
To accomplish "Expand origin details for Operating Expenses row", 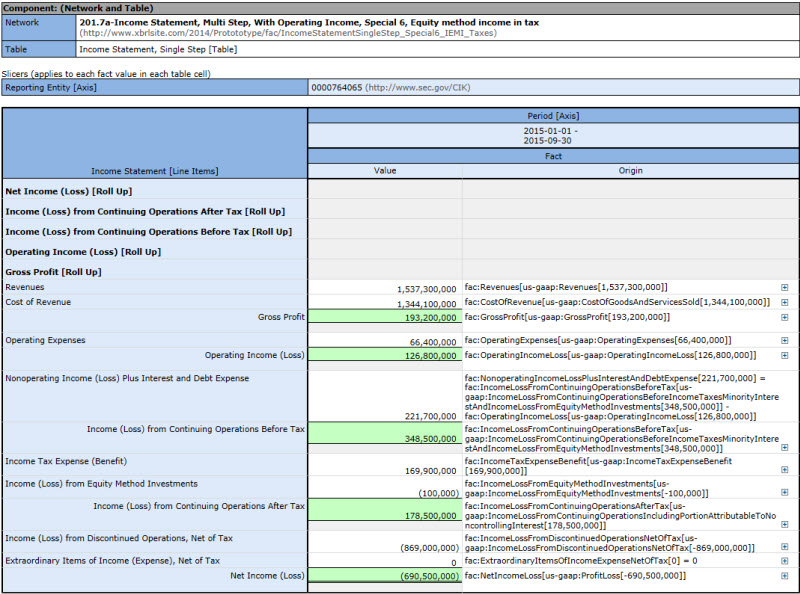I will pyautogui.click(x=785, y=340).
